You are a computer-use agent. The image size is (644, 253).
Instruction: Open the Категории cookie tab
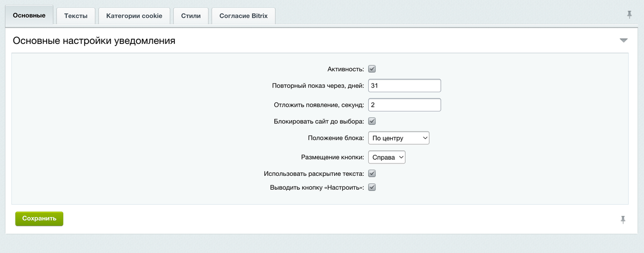point(134,16)
